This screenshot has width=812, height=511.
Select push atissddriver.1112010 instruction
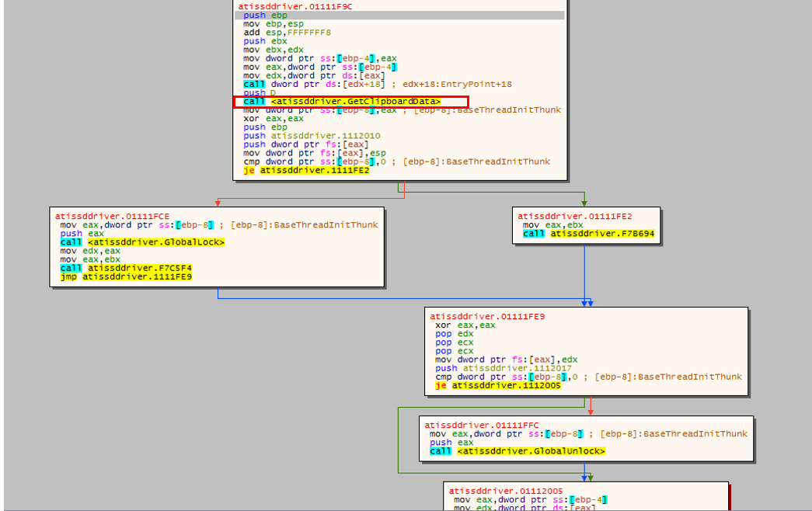(312, 136)
